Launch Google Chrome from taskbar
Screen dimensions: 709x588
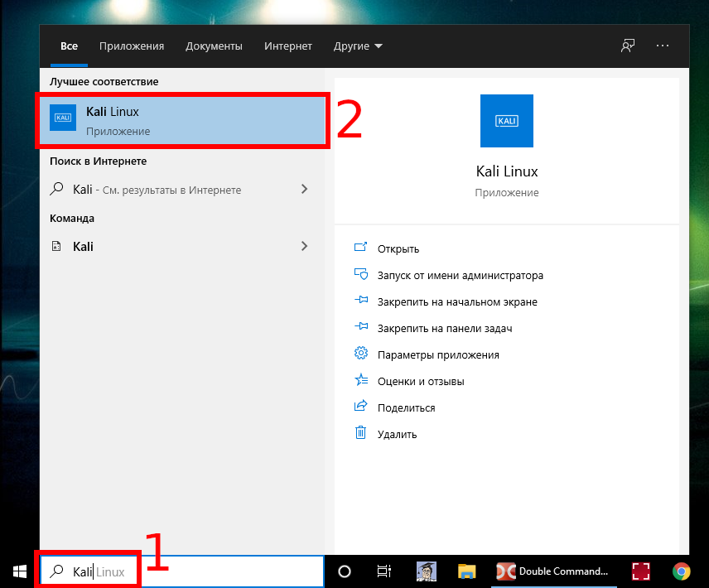pos(681,571)
